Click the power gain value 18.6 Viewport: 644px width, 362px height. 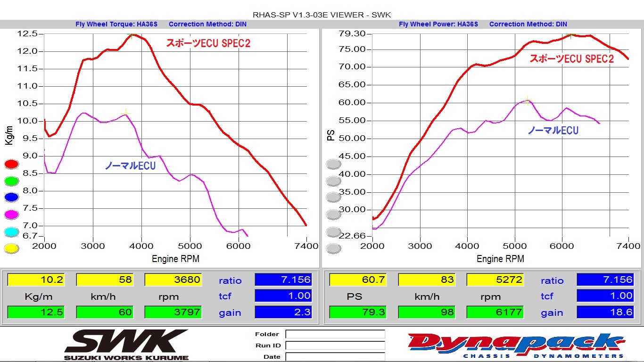tap(605, 312)
